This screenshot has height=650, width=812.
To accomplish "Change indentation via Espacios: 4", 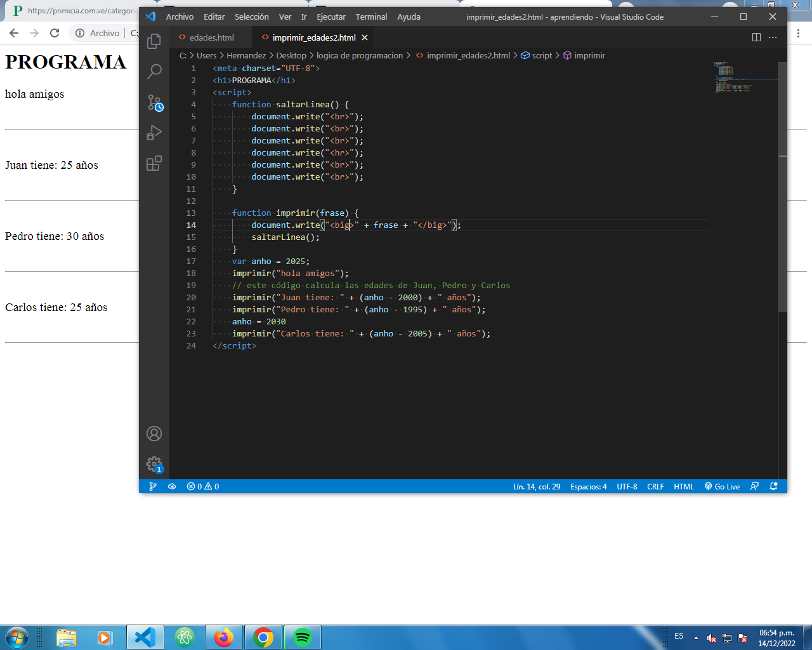I will click(x=588, y=486).
